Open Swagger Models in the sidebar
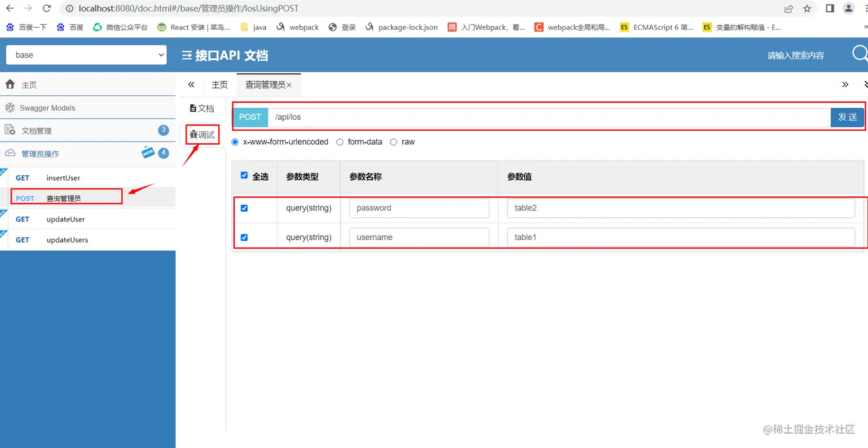Viewport: 868px width, 448px height. pos(88,108)
